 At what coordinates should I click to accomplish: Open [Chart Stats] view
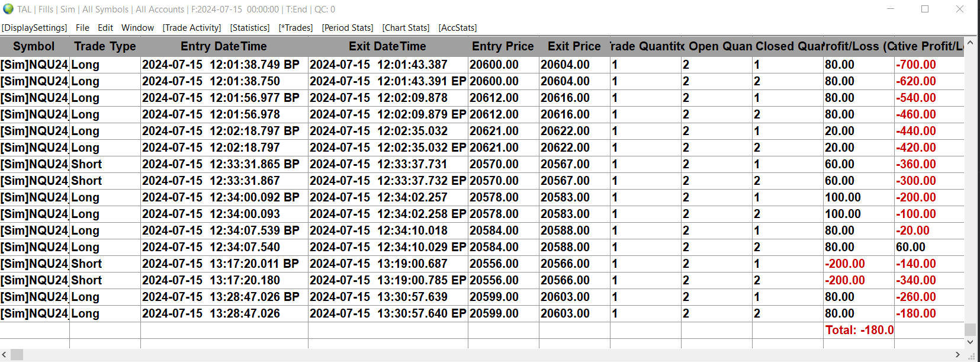(406, 28)
